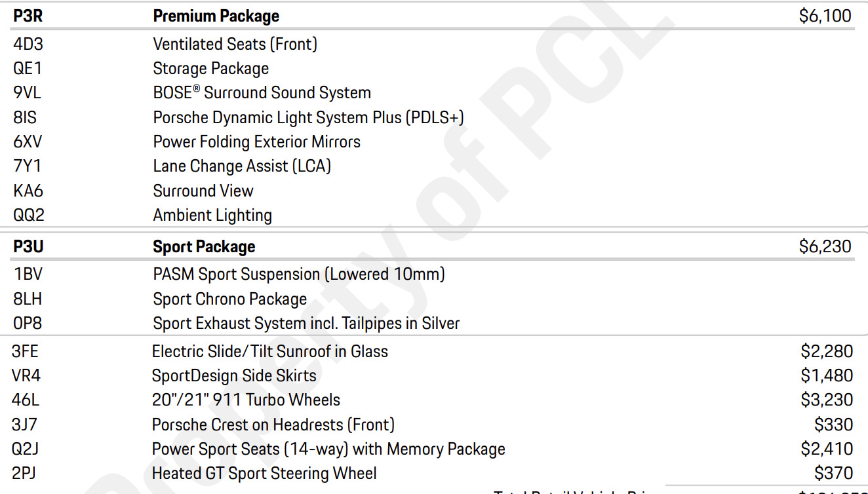Select the Sport Package heading
The height and width of the screenshot is (494, 868).
(204, 246)
